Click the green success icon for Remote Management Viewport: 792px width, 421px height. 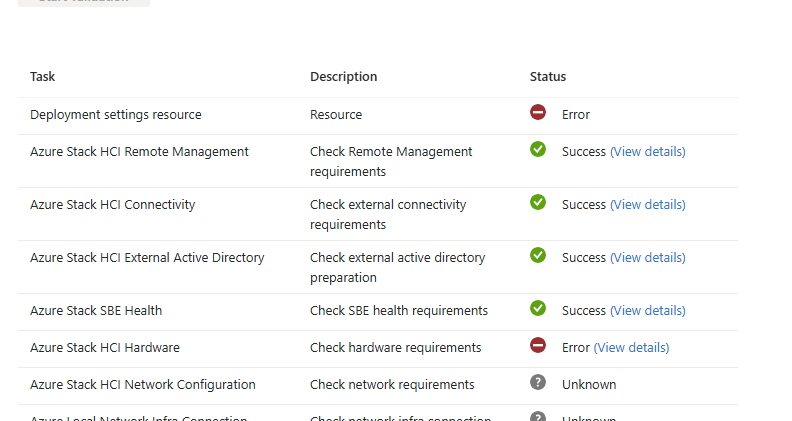coord(538,149)
